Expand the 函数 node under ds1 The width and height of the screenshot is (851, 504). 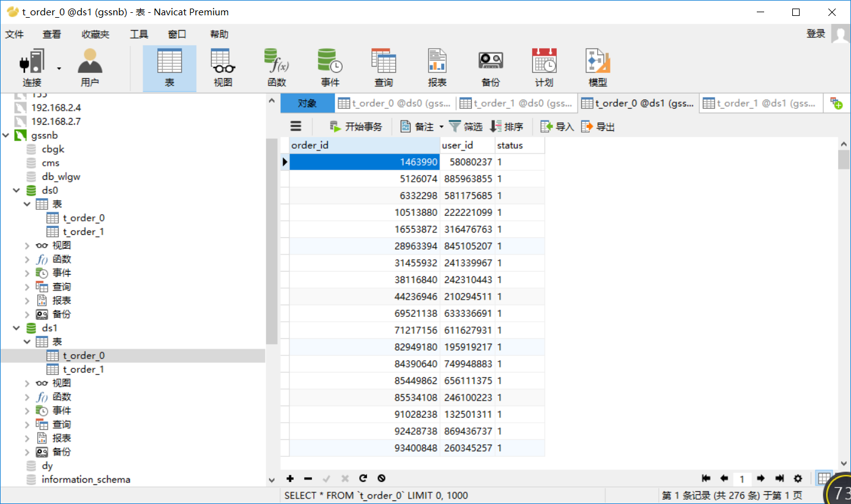tap(27, 397)
